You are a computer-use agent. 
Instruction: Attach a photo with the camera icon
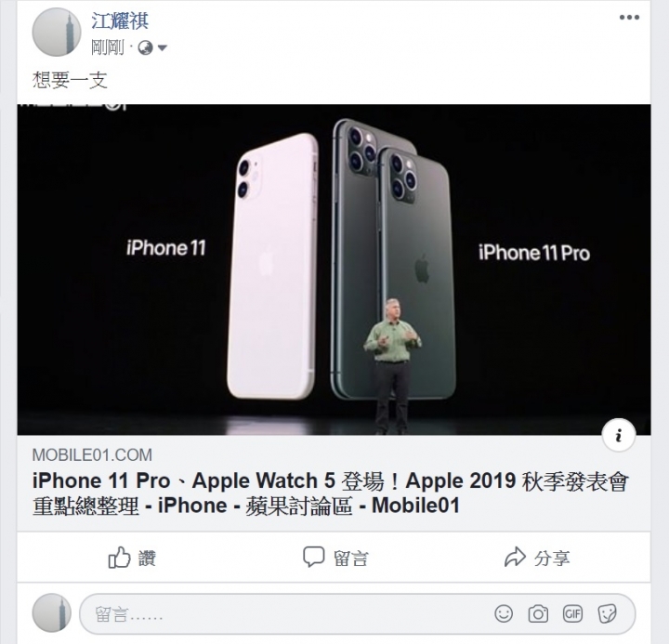[x=538, y=614]
